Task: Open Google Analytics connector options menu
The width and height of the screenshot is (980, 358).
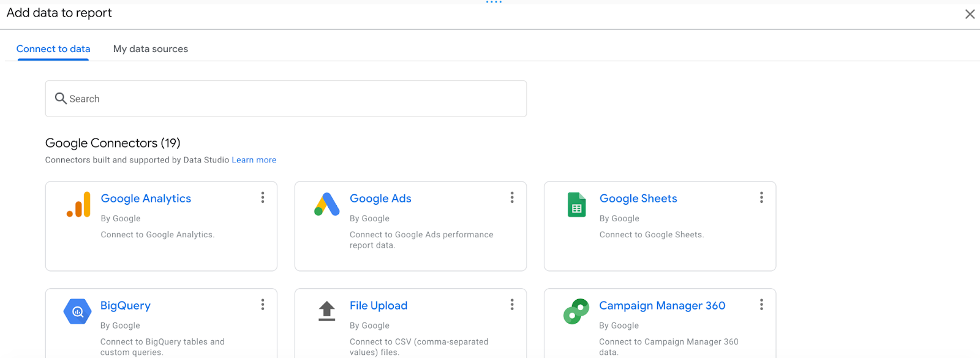Action: [263, 197]
